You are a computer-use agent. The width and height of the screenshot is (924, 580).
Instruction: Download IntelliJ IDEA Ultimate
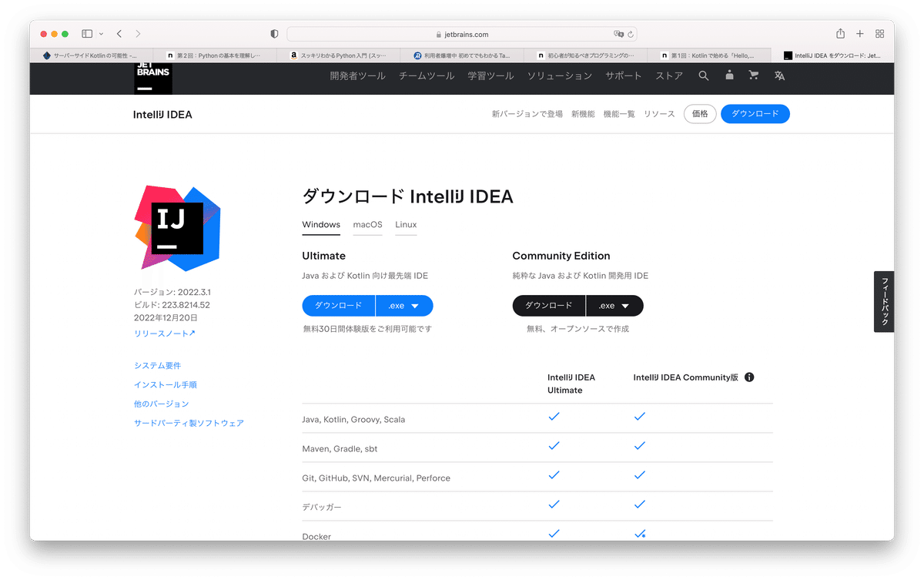[x=338, y=306]
